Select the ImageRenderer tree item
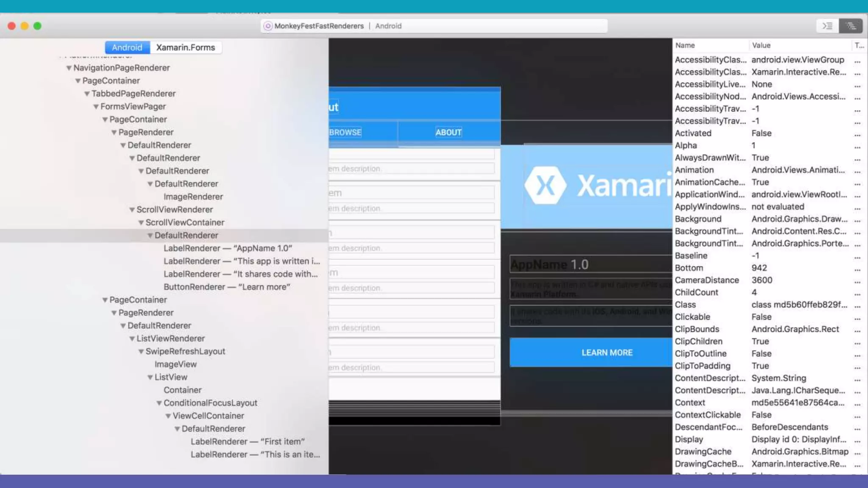 tap(193, 197)
